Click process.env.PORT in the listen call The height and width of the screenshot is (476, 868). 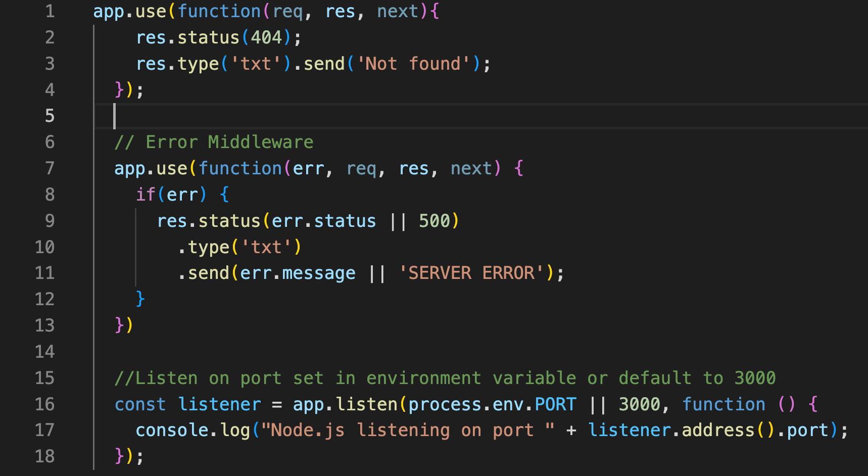[492, 404]
